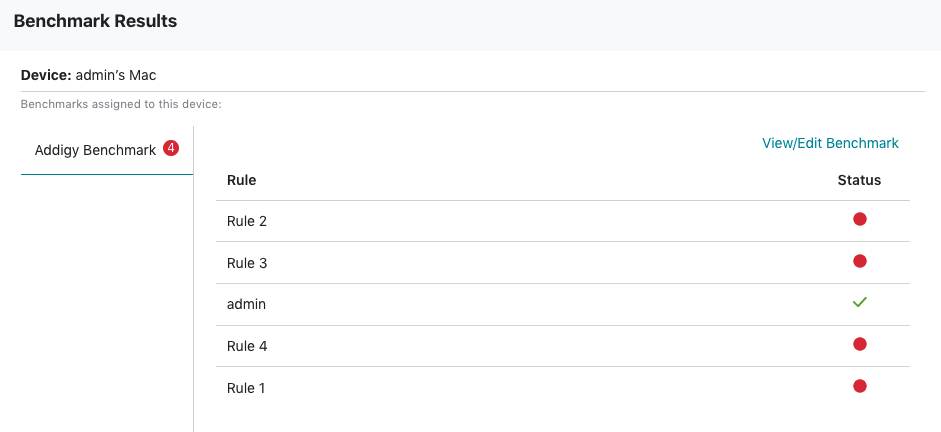941x432 pixels.
Task: Click the red 4 badge on Addigy Benchmark
Action: point(171,148)
